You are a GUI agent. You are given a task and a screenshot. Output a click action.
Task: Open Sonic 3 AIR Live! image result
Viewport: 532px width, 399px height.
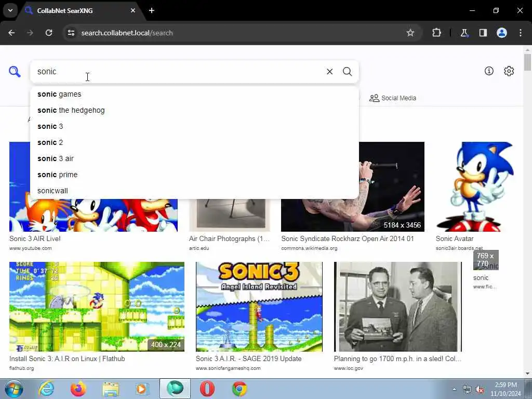tap(94, 215)
